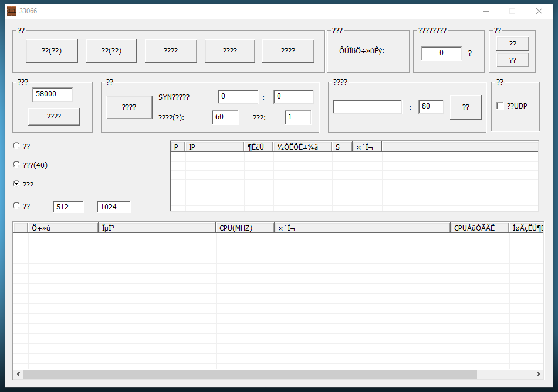Click the port field showing 80

431,107
